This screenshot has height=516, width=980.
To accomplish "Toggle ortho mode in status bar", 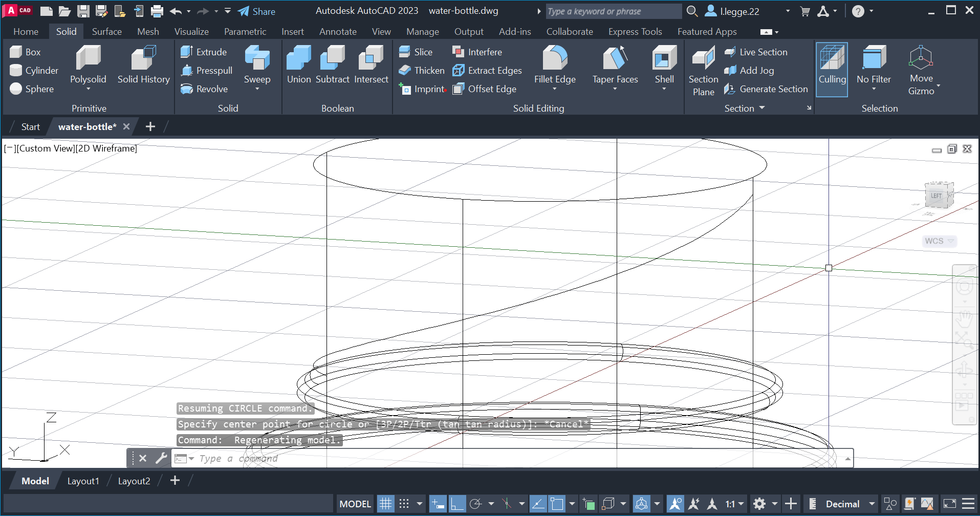I will coord(456,504).
